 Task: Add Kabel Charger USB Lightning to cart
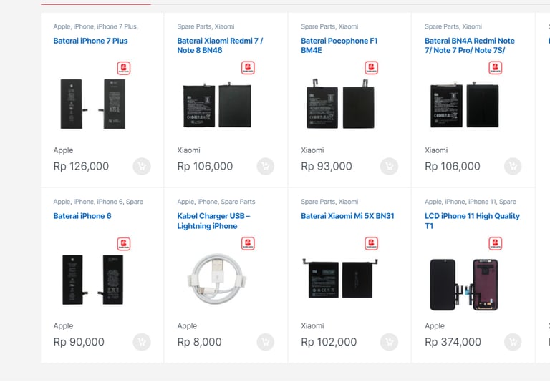(266, 342)
